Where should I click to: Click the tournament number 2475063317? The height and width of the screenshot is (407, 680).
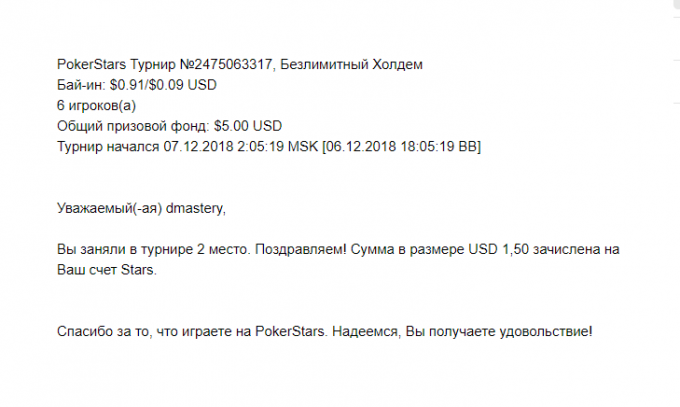(232, 65)
